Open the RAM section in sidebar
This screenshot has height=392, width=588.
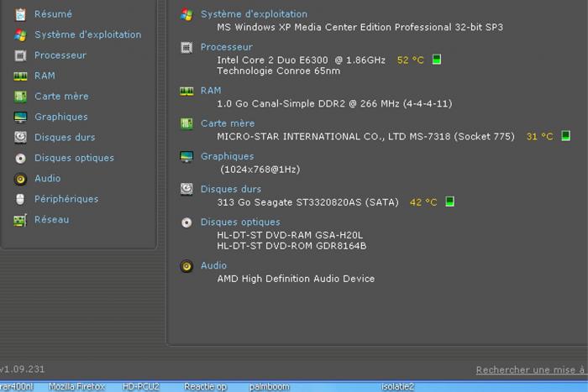45,76
